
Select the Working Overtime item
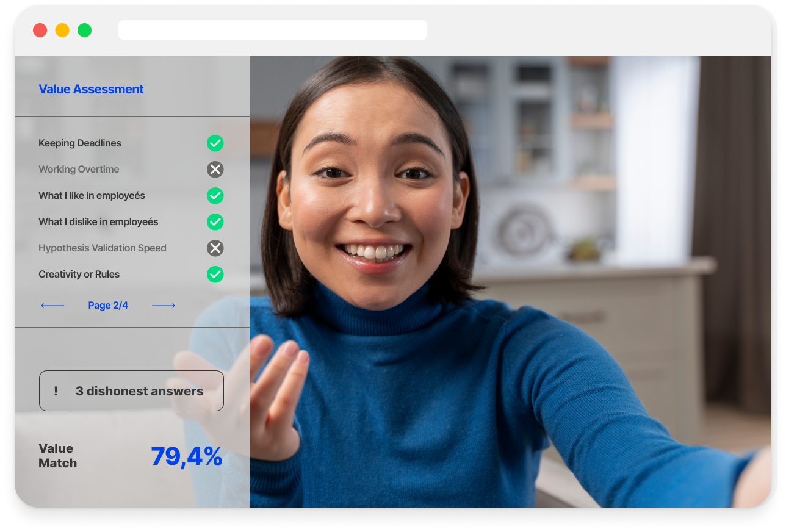click(x=79, y=170)
